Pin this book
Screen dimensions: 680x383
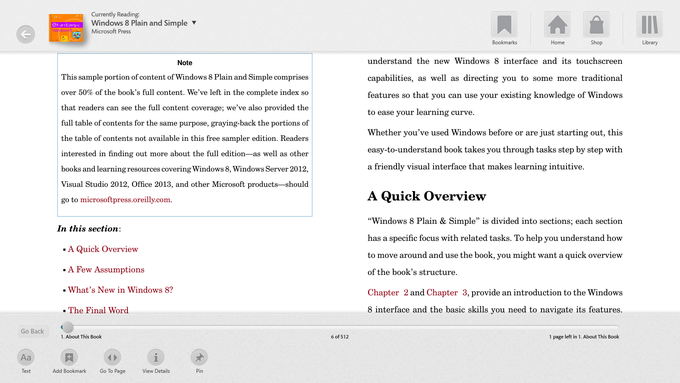(199, 361)
